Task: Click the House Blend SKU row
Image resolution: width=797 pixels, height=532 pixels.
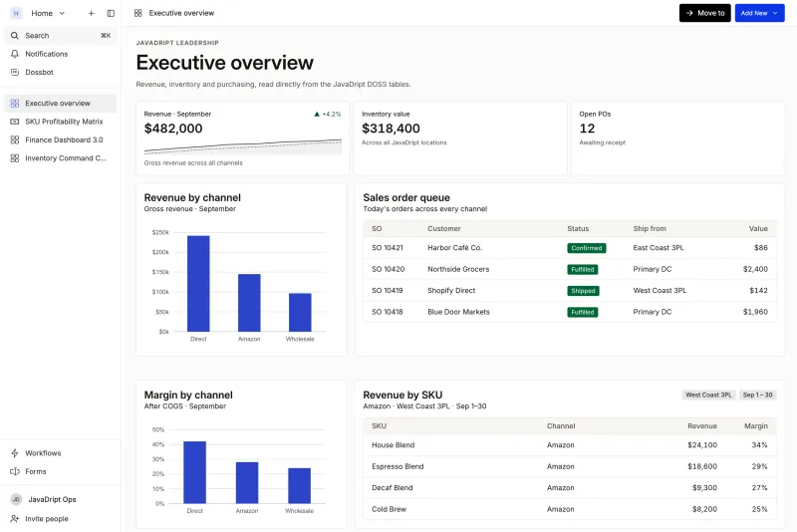Action: [x=570, y=445]
